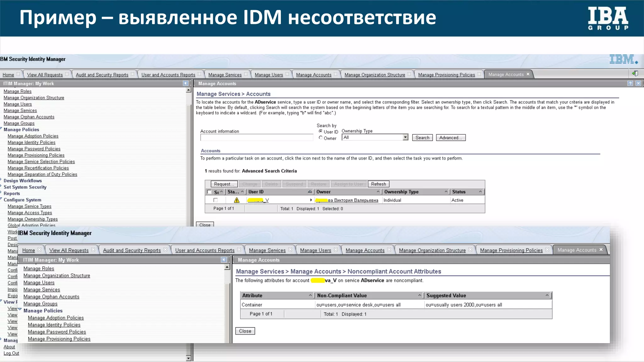Open Manage Separation of Duty Policies link
Viewport: 644px width, 362px height.
pos(42,174)
